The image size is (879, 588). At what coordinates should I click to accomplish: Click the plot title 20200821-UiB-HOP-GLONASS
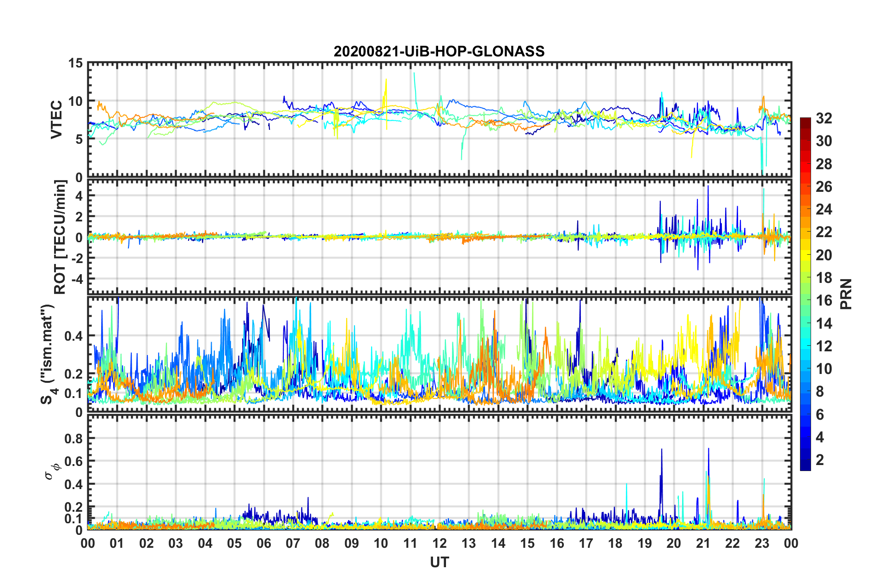439,51
